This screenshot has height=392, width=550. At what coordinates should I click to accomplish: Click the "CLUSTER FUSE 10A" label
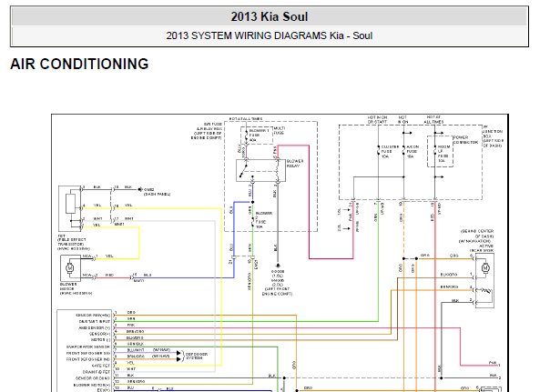click(390, 151)
